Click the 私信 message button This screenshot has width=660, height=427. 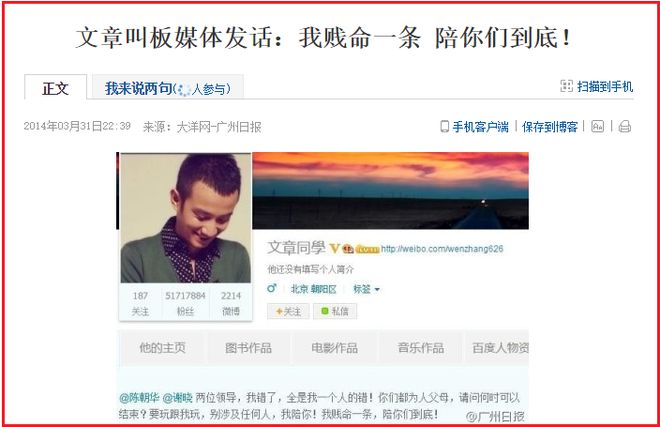pyautogui.click(x=335, y=311)
